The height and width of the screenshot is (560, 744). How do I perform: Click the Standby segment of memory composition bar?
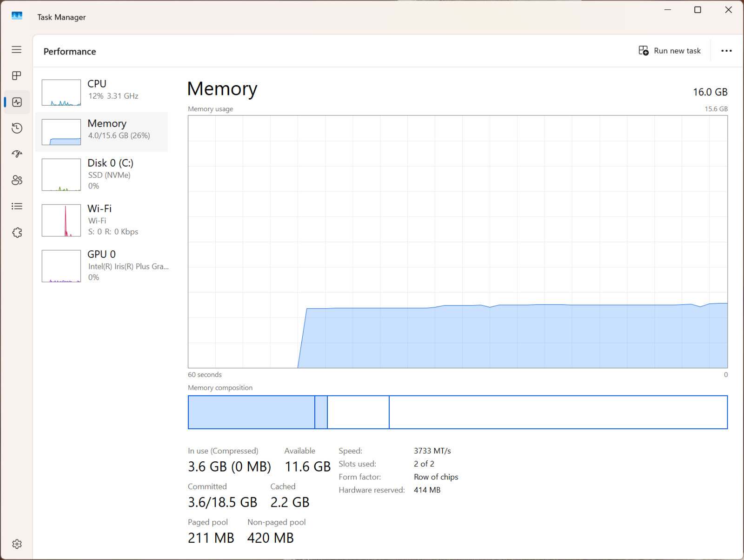[358, 412]
